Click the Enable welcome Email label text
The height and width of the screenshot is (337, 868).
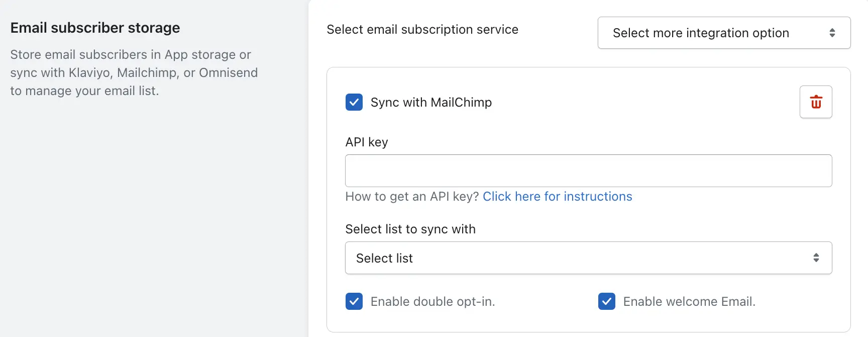[x=689, y=301]
